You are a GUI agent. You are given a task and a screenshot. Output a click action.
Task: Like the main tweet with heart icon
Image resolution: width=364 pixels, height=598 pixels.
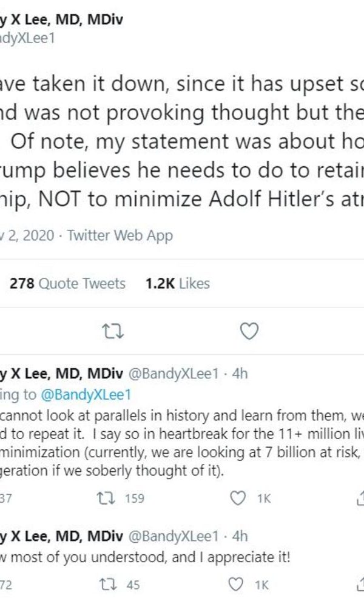(249, 331)
